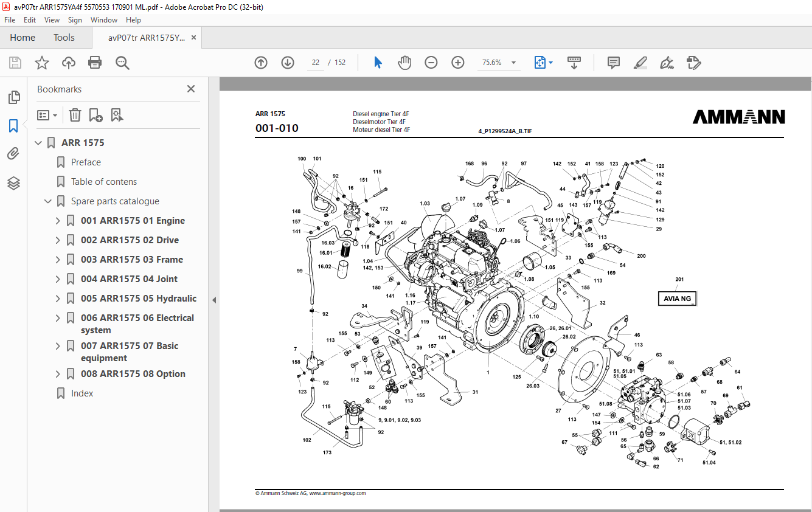
Task: Bookmark this file with the star icon
Action: point(42,63)
